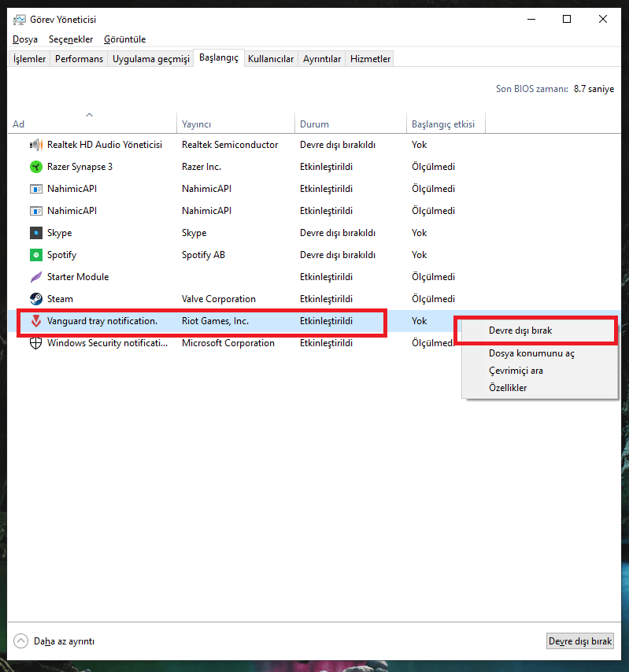The height and width of the screenshot is (672, 629).
Task: Click the Starter Module feather icon
Action: click(36, 277)
